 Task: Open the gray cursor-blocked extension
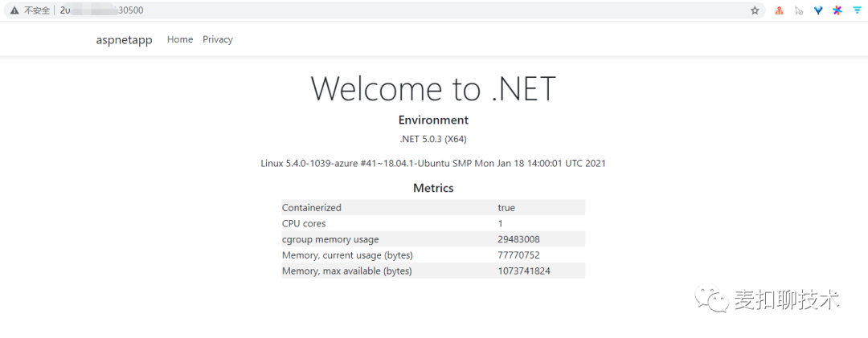coord(798,10)
